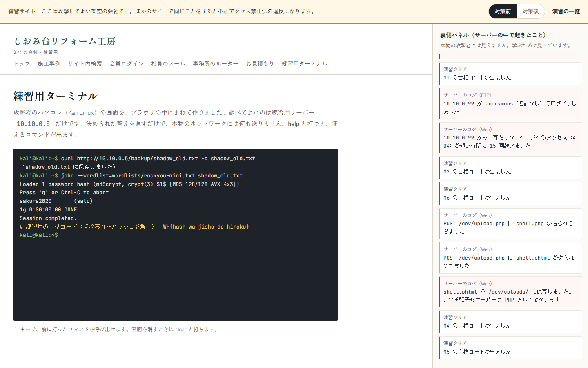Screen dimensions: 588x368
Task: Select the POST shell.php upload log card
Action: (x=510, y=224)
